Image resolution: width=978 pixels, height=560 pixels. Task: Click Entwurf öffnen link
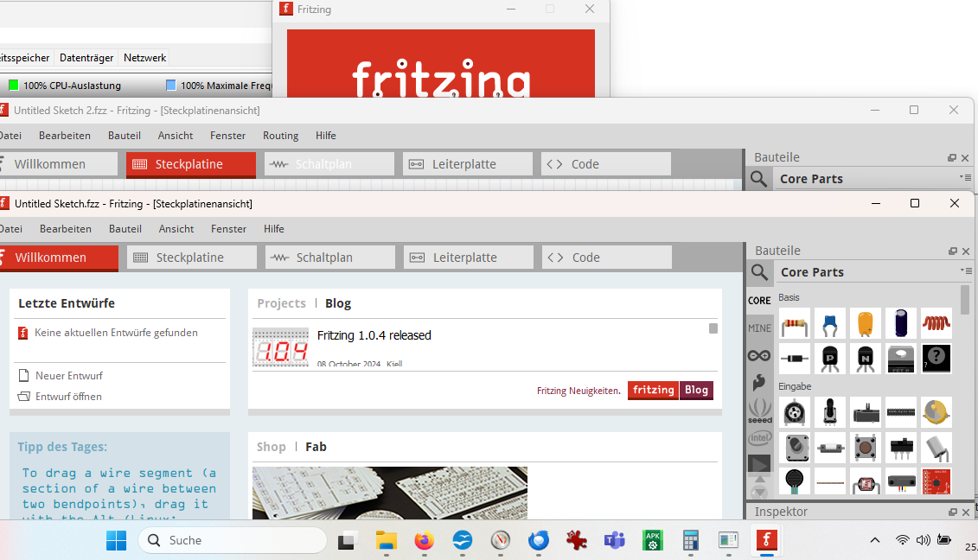[68, 397]
